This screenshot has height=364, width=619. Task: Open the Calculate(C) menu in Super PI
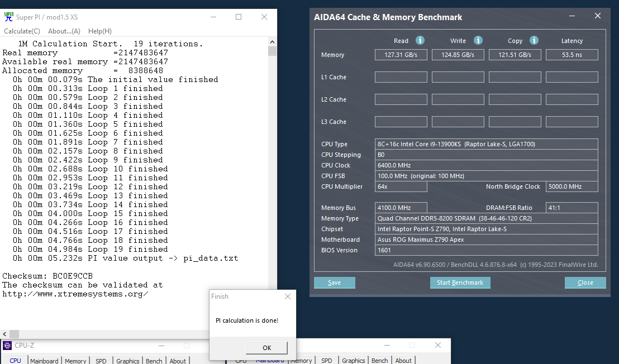[22, 31]
